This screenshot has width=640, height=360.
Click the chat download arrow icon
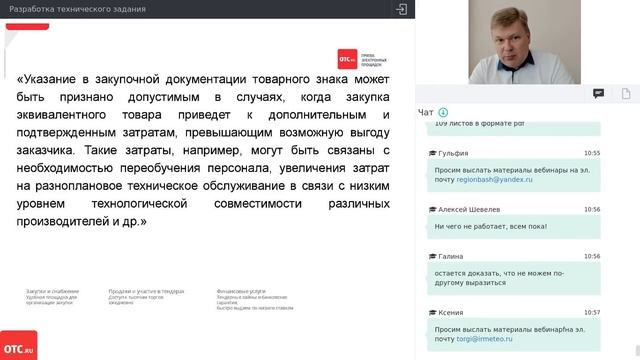tap(443, 112)
